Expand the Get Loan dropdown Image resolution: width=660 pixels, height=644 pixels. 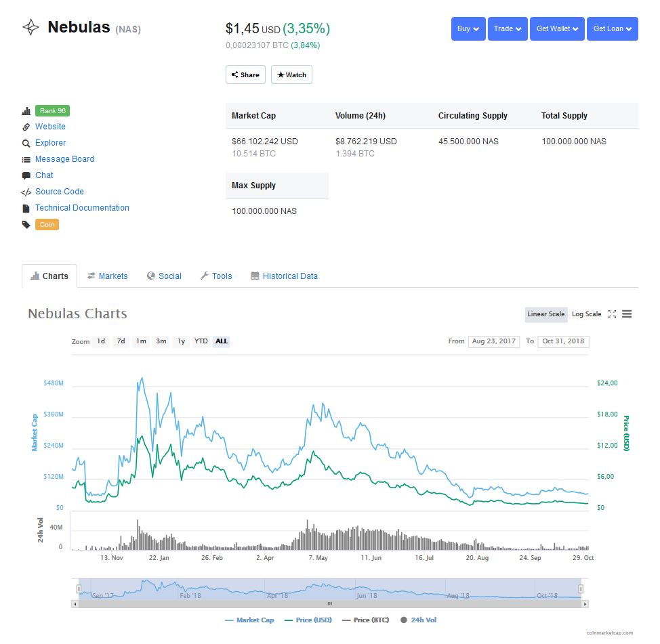[612, 28]
